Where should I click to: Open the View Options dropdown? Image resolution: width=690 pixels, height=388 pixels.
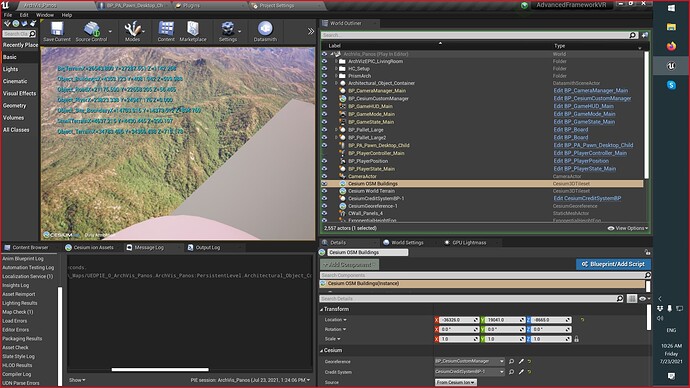pyautogui.click(x=628, y=228)
